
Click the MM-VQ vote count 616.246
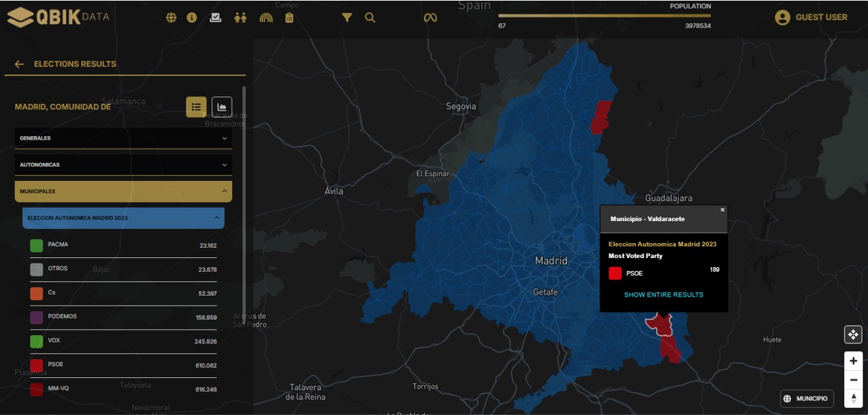pyautogui.click(x=206, y=390)
